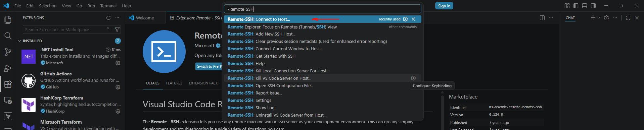The image size is (644, 130).
Task: Select the GitHub Actions extension entry
Action: click(x=71, y=80)
